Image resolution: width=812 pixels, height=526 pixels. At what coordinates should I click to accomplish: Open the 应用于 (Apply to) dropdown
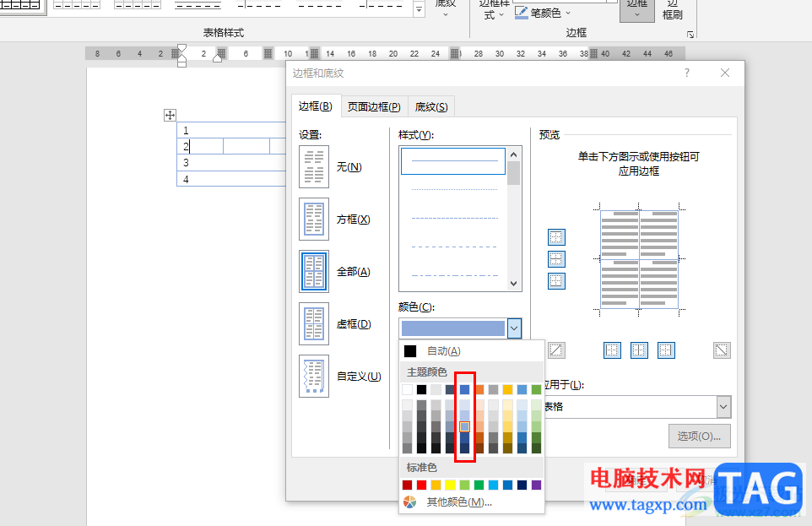(723, 407)
